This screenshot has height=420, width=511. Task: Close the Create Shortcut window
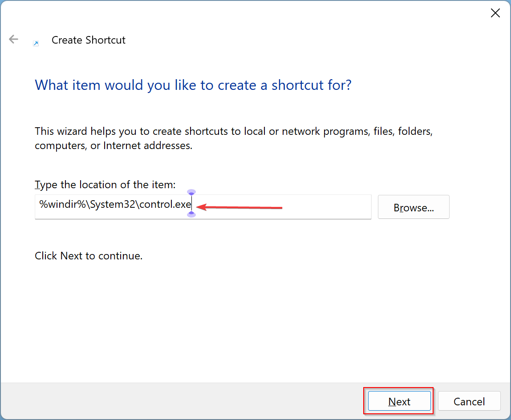(495, 13)
